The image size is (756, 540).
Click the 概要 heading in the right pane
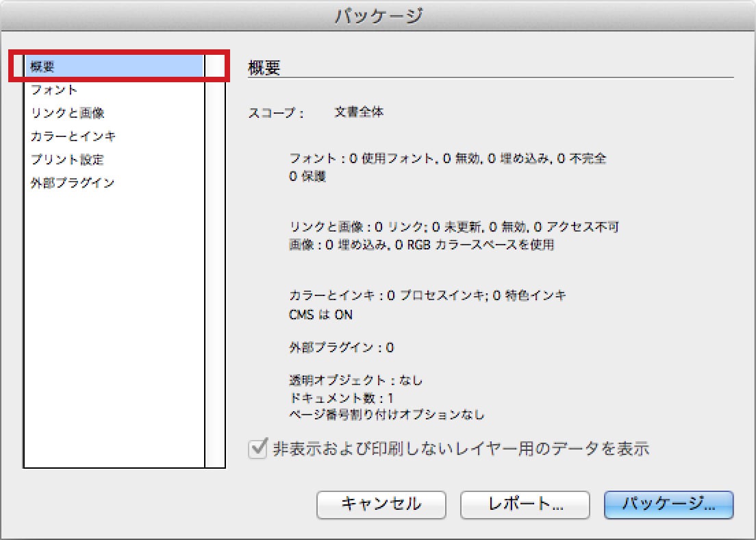264,67
